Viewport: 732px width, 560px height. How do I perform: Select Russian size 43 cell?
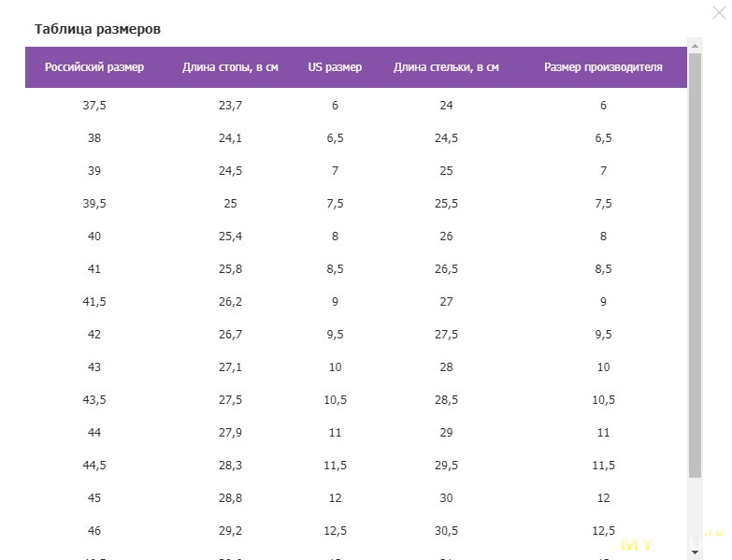pyautogui.click(x=94, y=367)
